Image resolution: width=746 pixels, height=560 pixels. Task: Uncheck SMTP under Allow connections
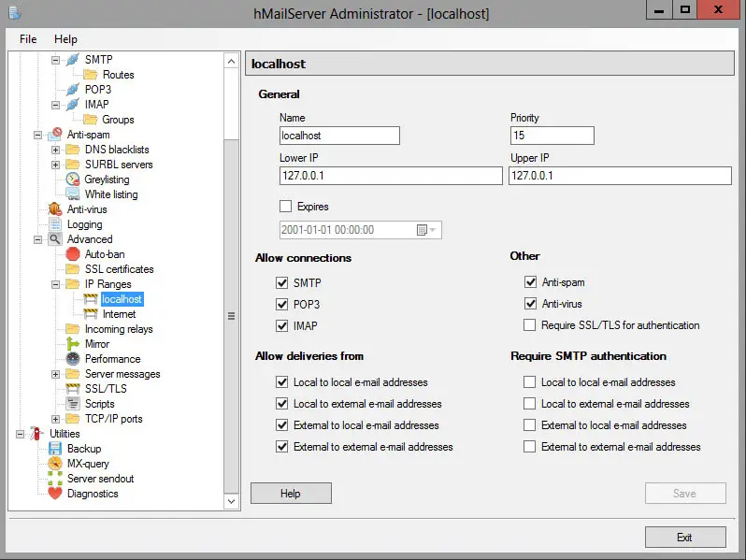282,283
